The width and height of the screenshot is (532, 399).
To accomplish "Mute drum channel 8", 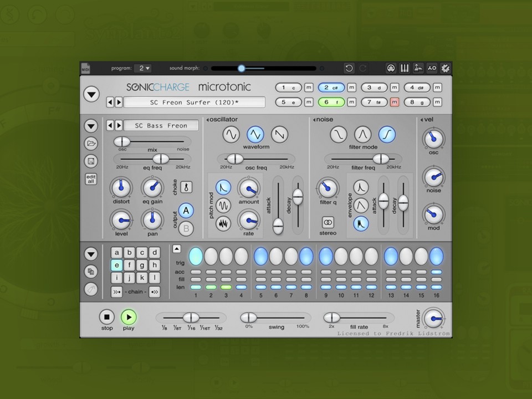I will (x=437, y=102).
